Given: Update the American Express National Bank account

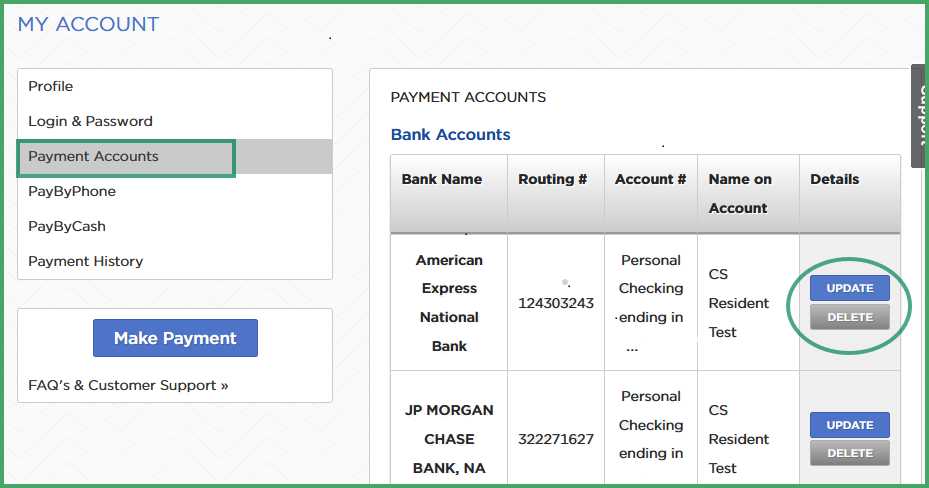Looking at the screenshot, I should (850, 288).
